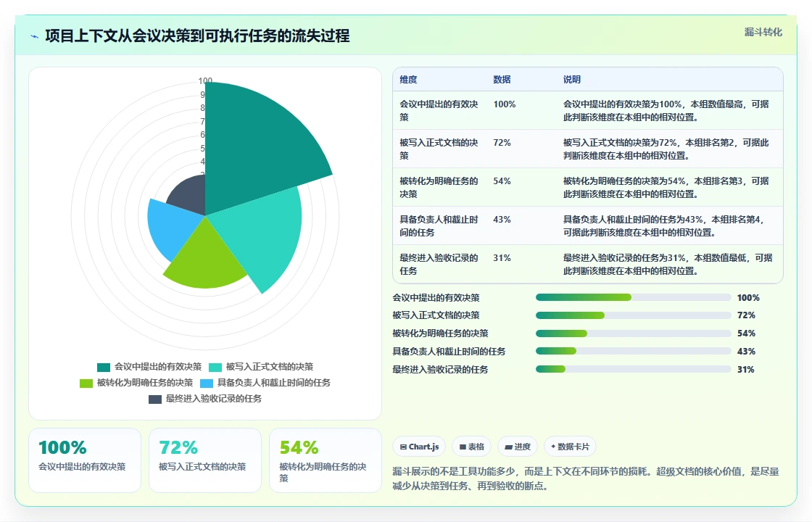The width and height of the screenshot is (812, 522).
Task: Click the description mentioning 本组排名第2
Action: point(666,149)
